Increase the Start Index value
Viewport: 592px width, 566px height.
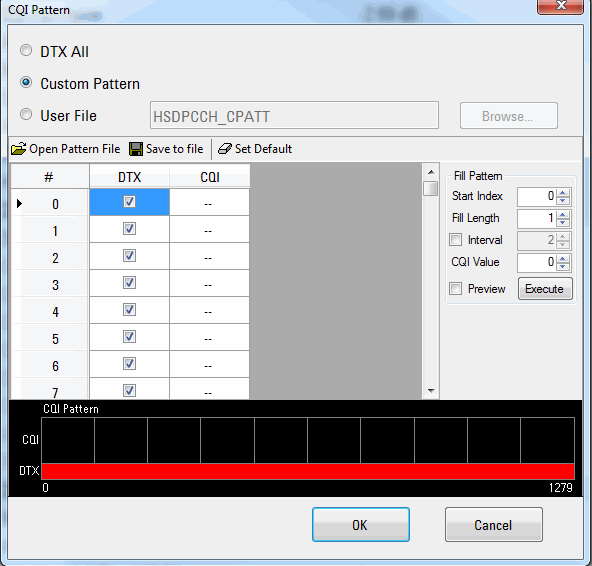(563, 193)
